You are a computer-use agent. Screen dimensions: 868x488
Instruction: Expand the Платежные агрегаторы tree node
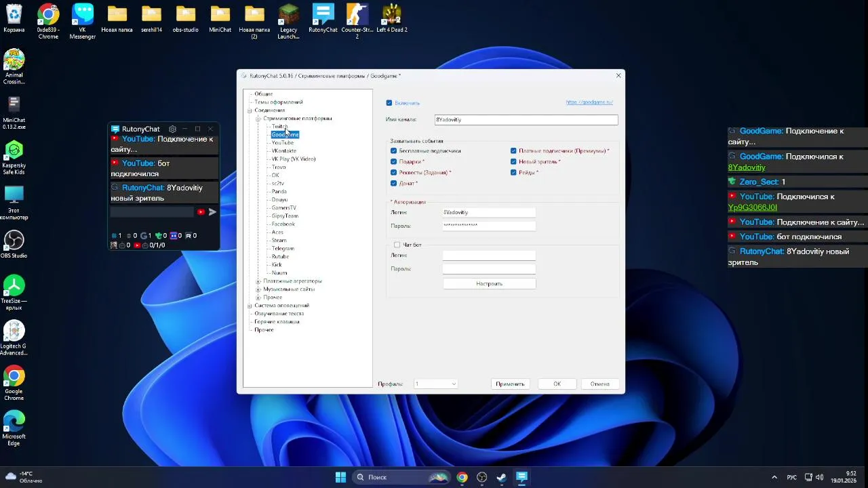(x=258, y=281)
